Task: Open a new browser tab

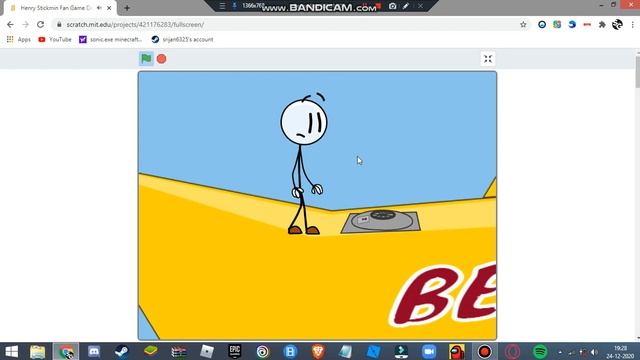Action: pos(127,8)
